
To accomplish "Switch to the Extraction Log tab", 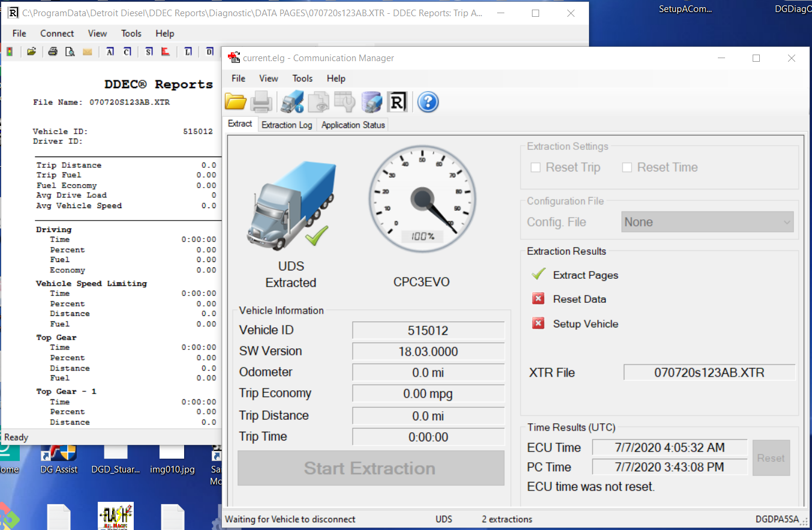I will click(x=287, y=125).
